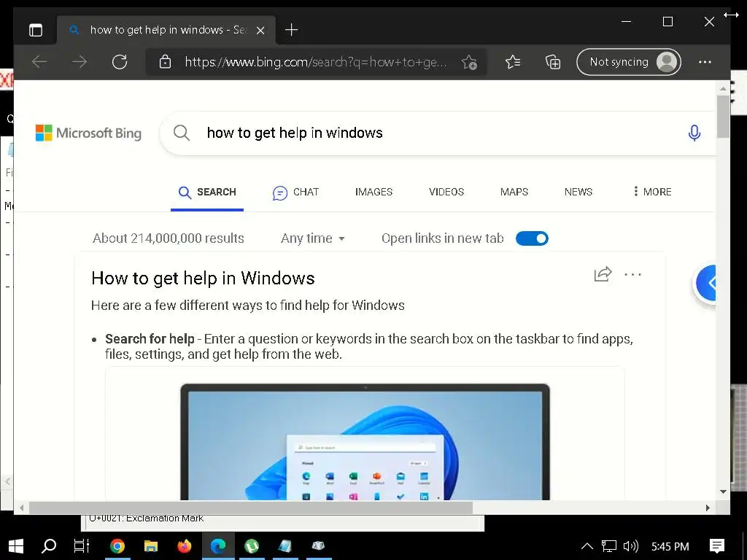Switch to Microsoft Edge taskbar icon
Viewport: 747px width, 560px height.
(218, 546)
